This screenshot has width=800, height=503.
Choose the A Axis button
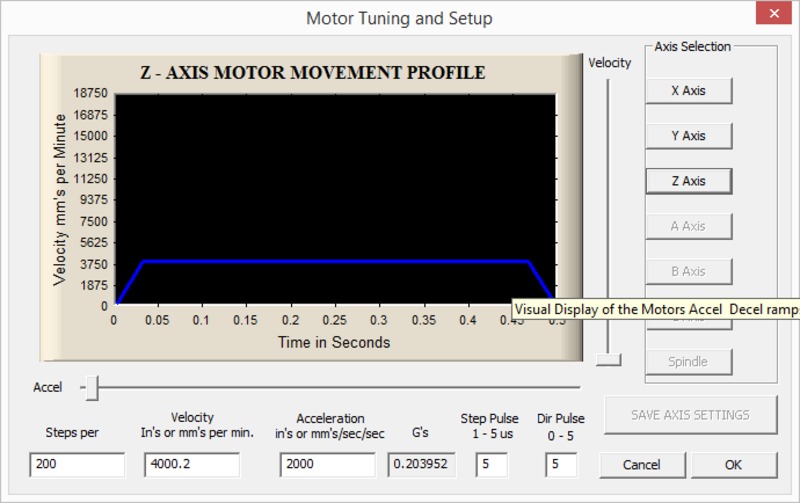pyautogui.click(x=688, y=226)
